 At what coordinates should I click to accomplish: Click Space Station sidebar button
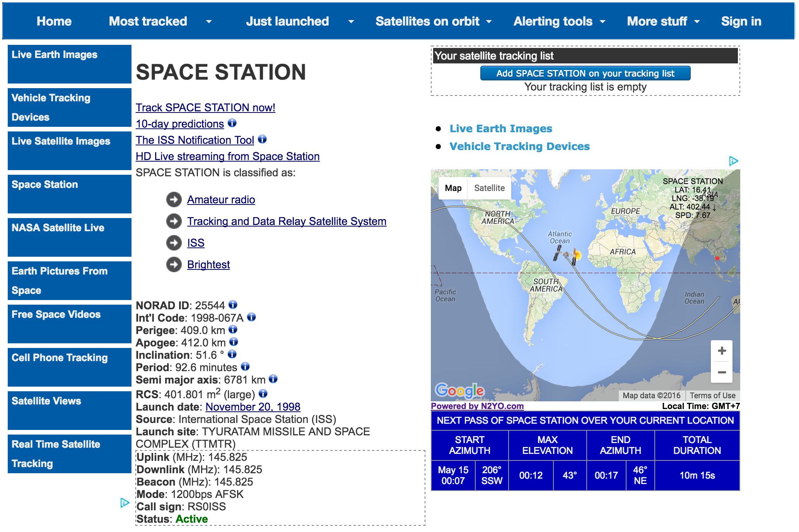tap(70, 194)
